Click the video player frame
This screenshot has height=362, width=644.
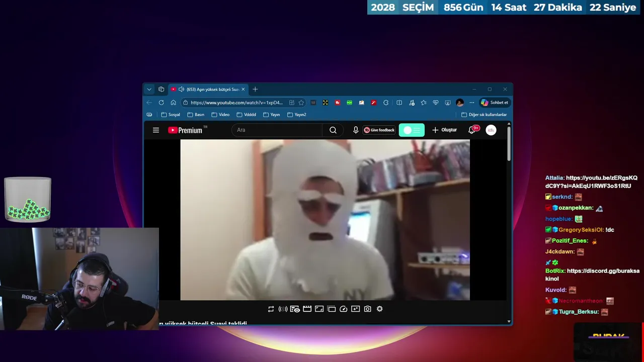pos(325,220)
